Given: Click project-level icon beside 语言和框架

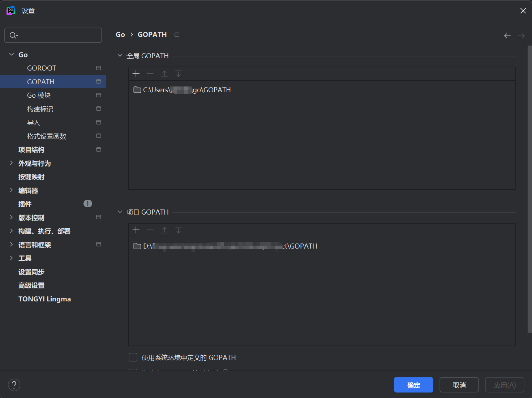Looking at the screenshot, I should click(x=98, y=244).
